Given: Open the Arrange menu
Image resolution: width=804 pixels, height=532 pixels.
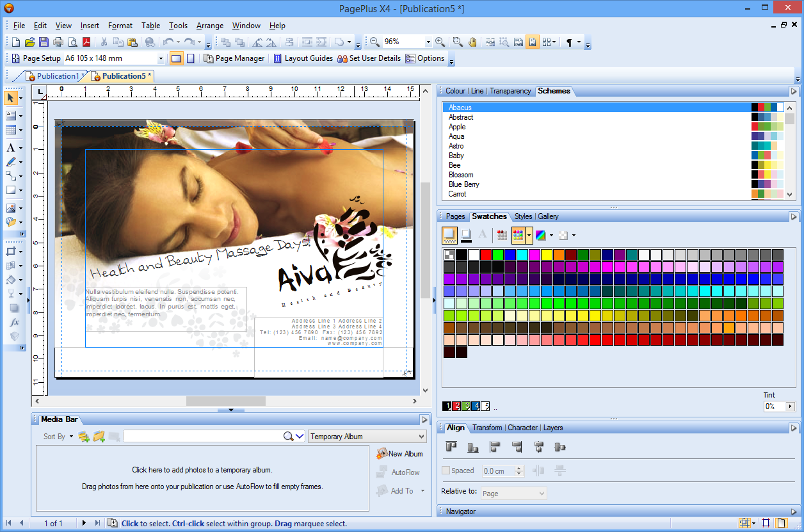Looking at the screenshot, I should point(210,26).
